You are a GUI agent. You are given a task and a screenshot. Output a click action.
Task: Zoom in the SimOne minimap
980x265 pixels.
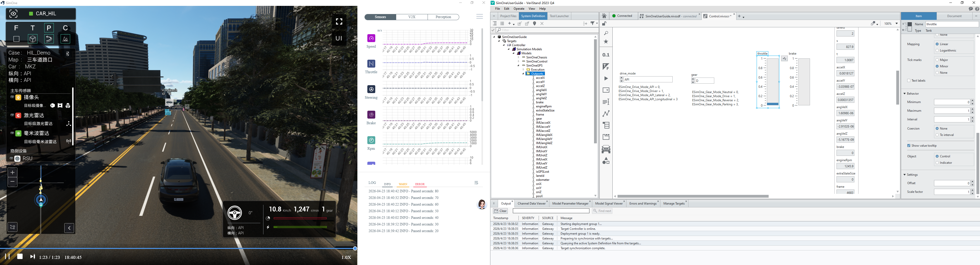(x=13, y=173)
